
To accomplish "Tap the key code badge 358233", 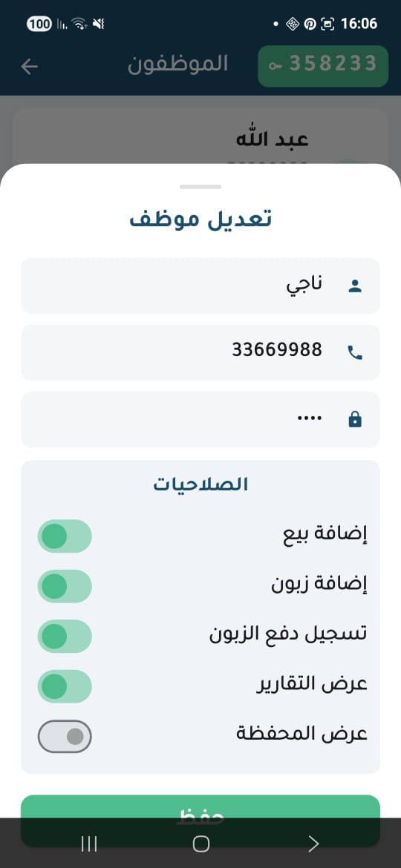I will 323,66.
